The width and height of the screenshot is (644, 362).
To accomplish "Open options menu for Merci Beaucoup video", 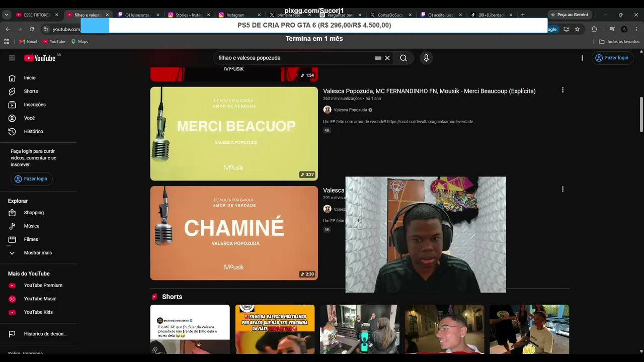I will tap(562, 90).
